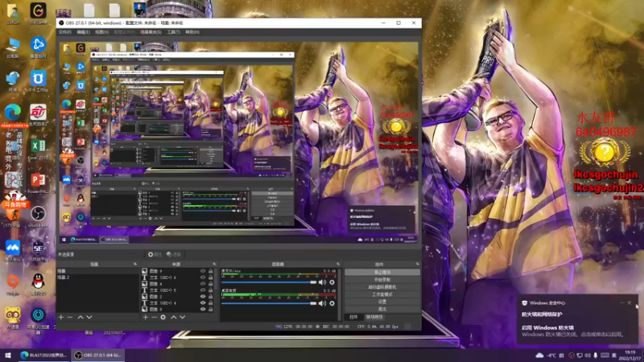Hide source 图像 4 with eye icon
Screen dimensions: 644x362
coord(203,284)
